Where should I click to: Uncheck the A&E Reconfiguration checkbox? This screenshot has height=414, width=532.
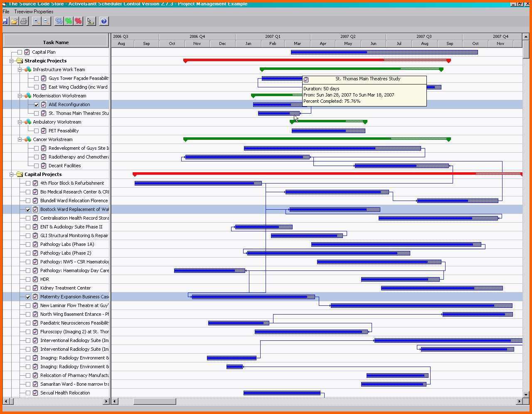click(37, 105)
